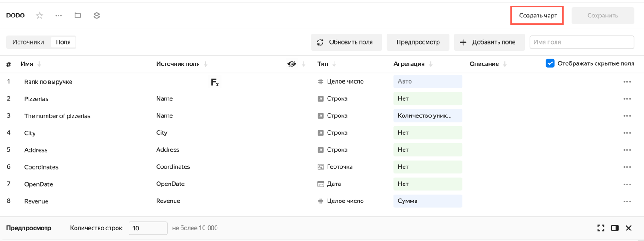Switch to Источники tab
The image size is (644, 241).
29,42
